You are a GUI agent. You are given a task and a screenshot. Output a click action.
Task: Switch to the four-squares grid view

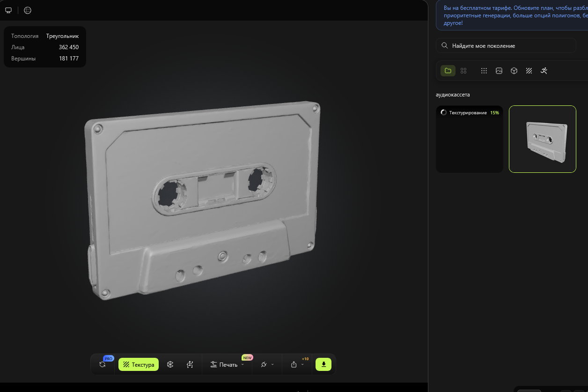[x=463, y=71]
